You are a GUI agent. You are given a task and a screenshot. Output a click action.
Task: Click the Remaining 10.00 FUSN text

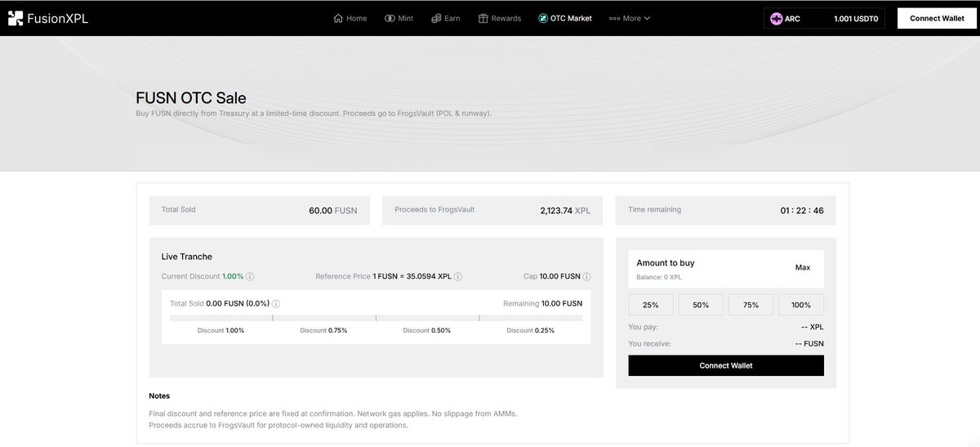(x=543, y=303)
